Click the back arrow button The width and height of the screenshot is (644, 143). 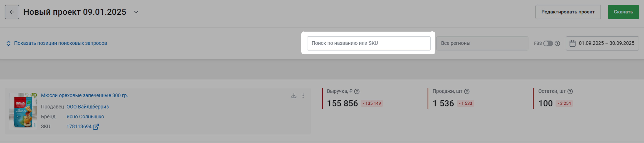coord(12,12)
